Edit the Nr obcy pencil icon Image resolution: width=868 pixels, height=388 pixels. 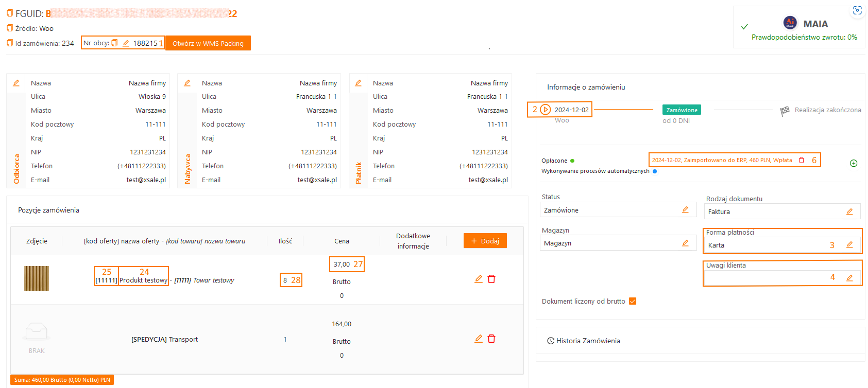[126, 43]
